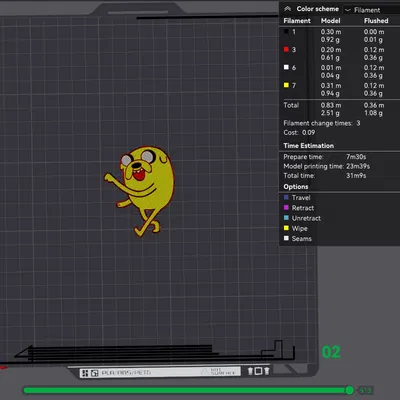Image resolution: width=400 pixels, height=400 pixels.
Task: Click the 0.92 g model weight value
Action: pyautogui.click(x=330, y=40)
